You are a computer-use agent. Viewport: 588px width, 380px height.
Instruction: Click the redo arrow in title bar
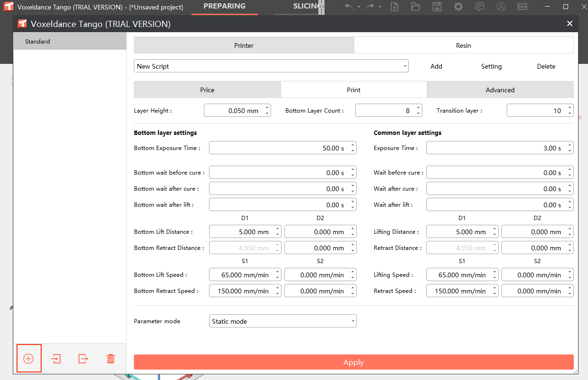pos(370,7)
